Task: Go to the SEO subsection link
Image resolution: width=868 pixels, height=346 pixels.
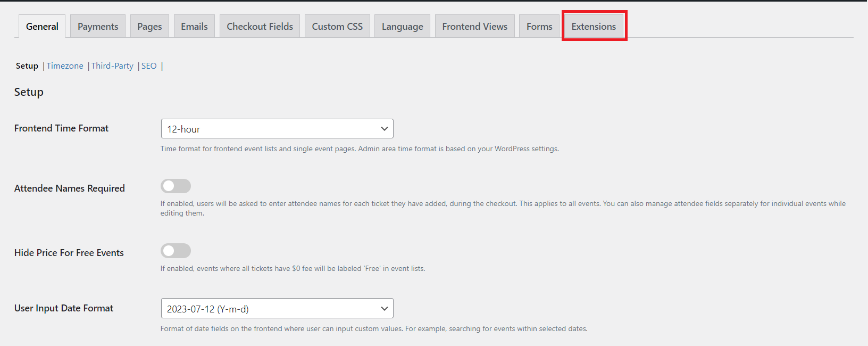Action: point(149,66)
